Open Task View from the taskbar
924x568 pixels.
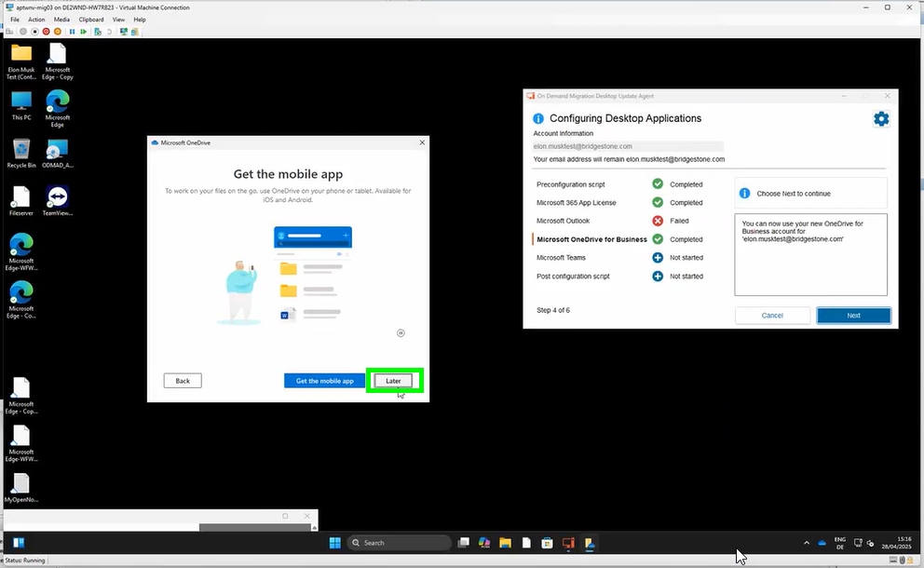pos(464,543)
